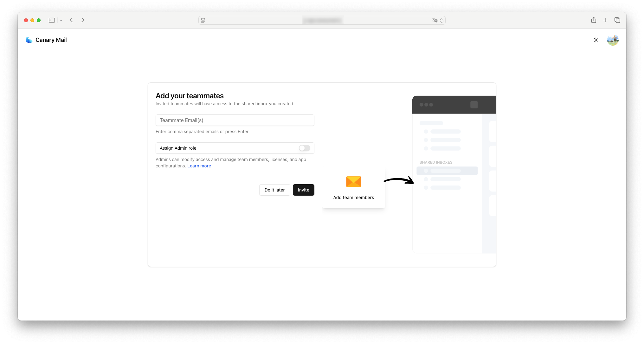The height and width of the screenshot is (344, 644).
Task: Open the Learn more link
Action: 199,166
